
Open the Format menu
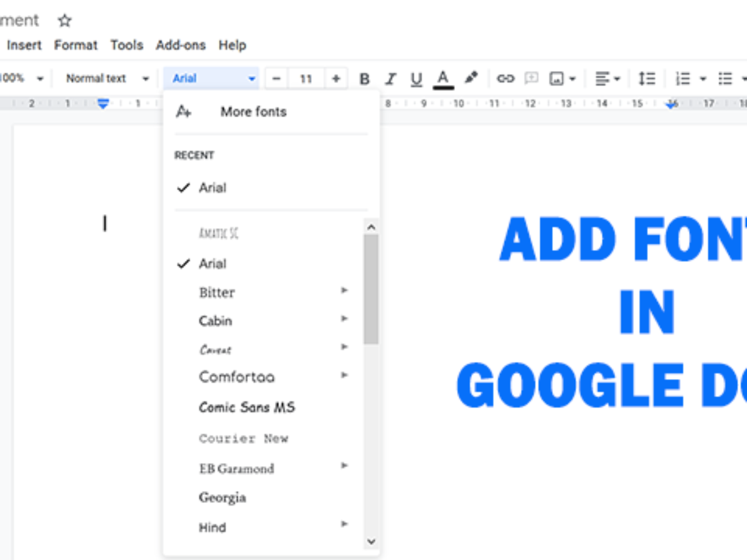(76, 45)
